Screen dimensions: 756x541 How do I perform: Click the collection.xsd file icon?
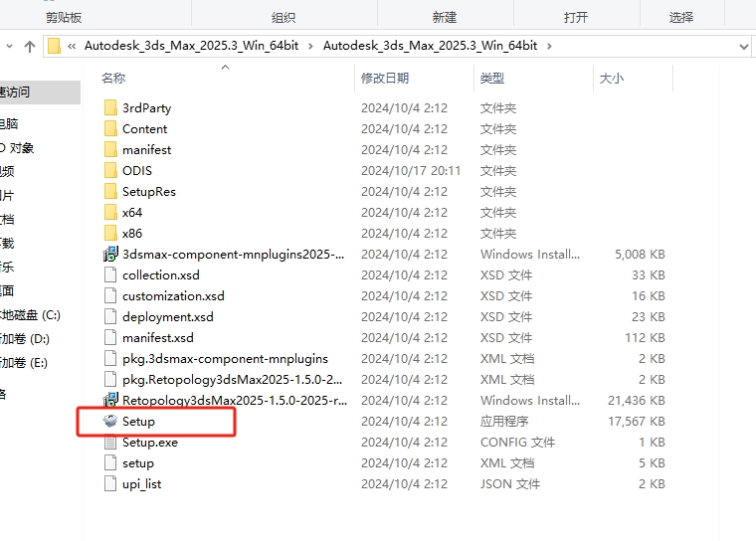tap(110, 274)
